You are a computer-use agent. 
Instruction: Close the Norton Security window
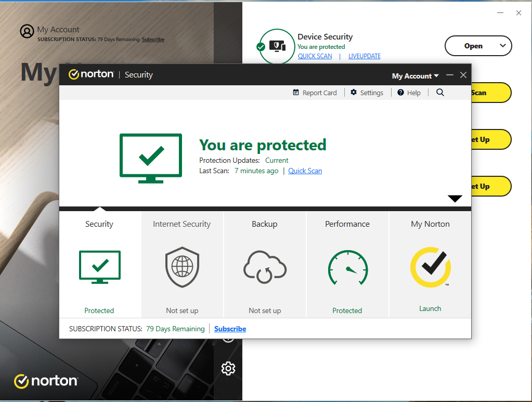click(463, 75)
